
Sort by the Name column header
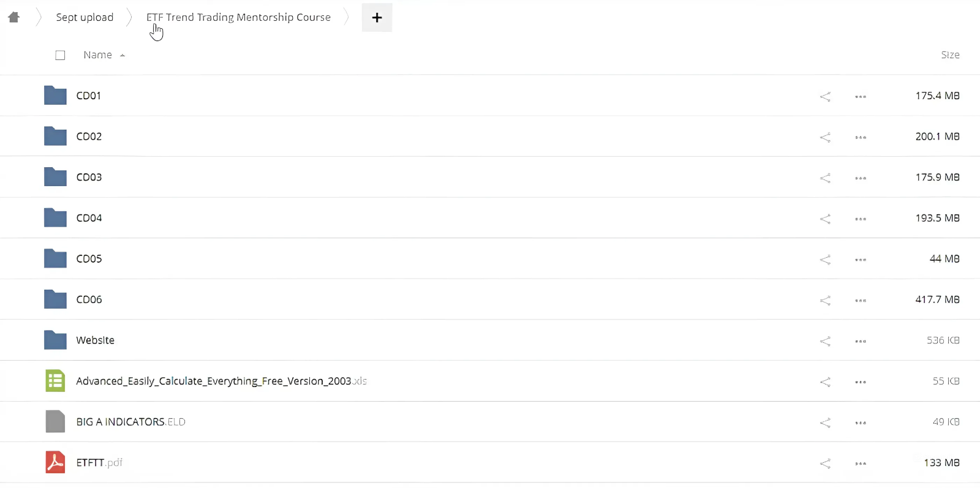pos(98,55)
